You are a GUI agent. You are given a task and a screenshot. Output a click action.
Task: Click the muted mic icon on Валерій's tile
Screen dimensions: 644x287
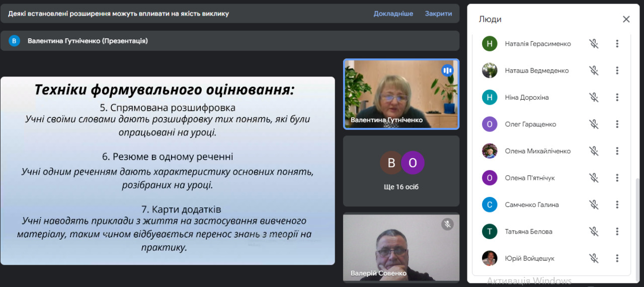[447, 224]
